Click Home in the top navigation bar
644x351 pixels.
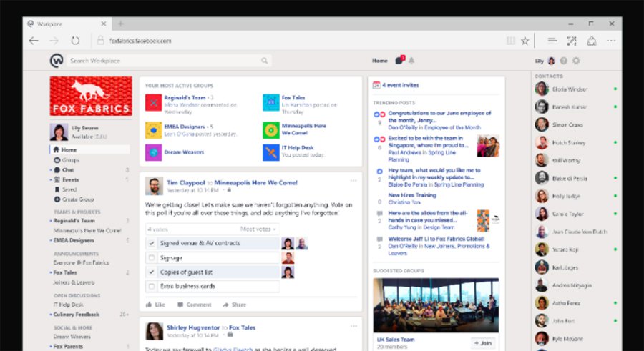pyautogui.click(x=379, y=61)
